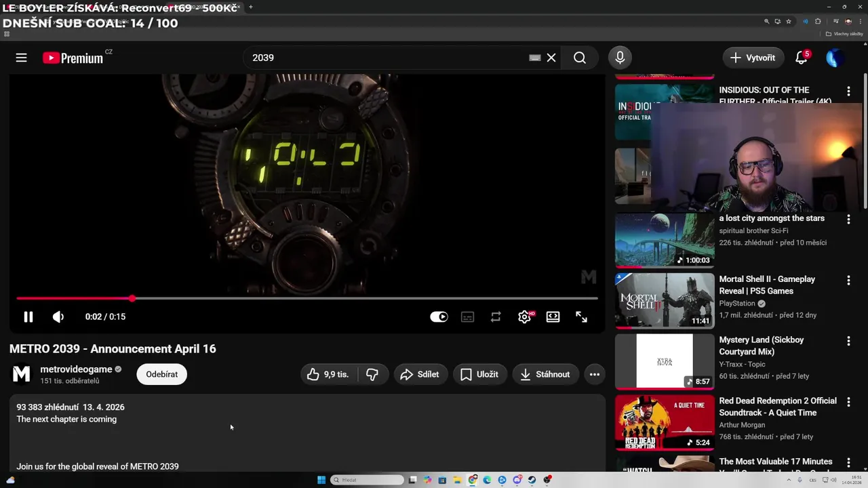868x488 pixels.
Task: Open a lost city amongst the stars thumbnail
Action: (665, 240)
